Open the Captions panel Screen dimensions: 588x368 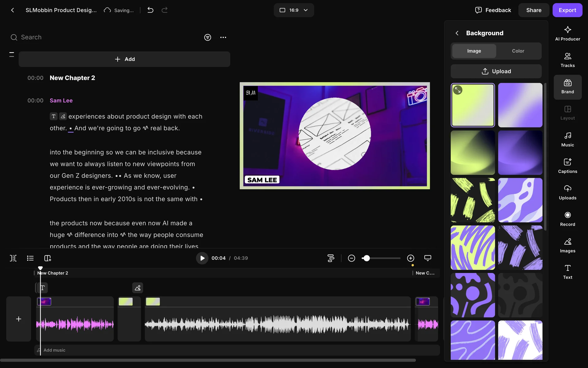567,166
